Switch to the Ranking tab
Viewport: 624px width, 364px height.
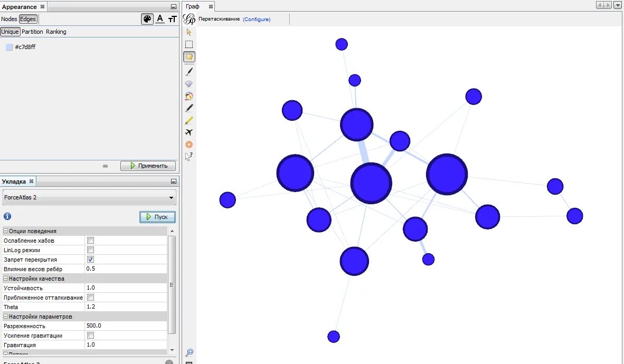click(56, 32)
